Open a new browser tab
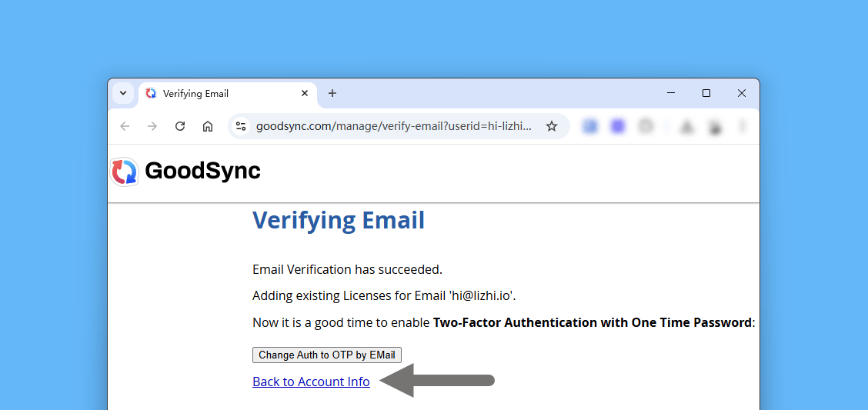Viewport: 868px width, 410px height. 332,93
